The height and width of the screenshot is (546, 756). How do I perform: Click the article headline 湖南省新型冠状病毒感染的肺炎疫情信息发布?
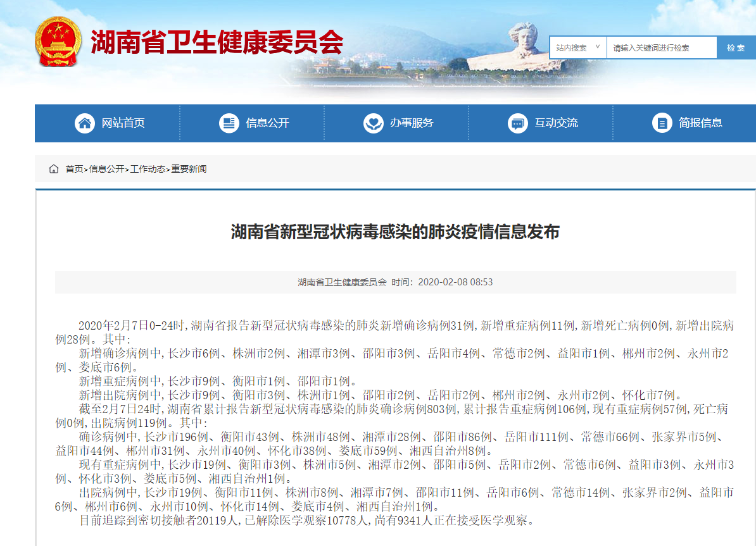pyautogui.click(x=395, y=232)
